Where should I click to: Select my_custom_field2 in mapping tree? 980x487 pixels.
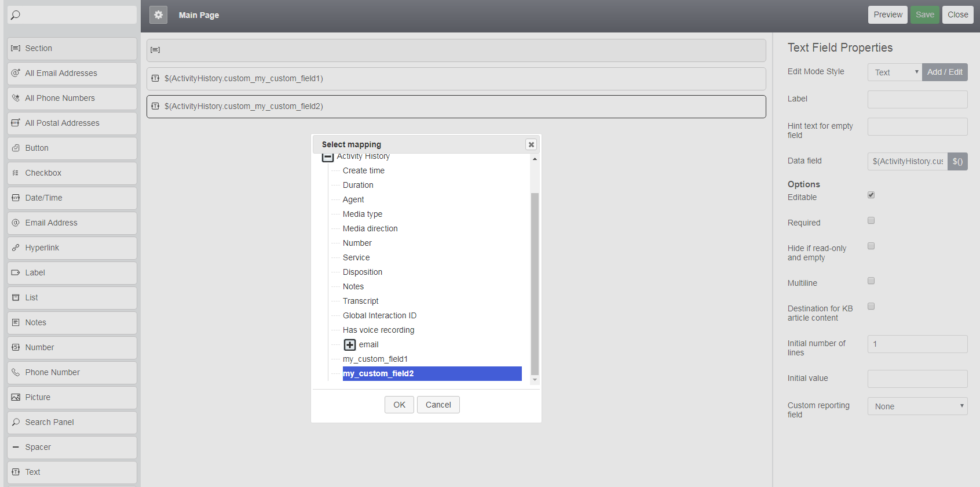pyautogui.click(x=432, y=373)
